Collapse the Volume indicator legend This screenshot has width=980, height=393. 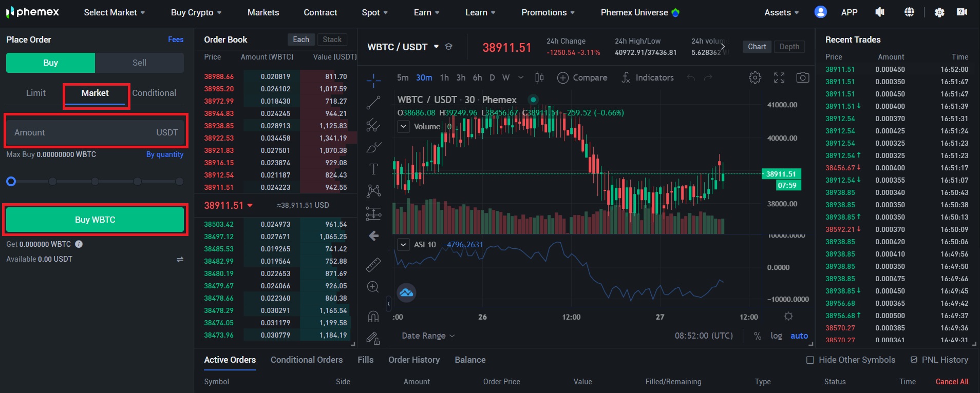[x=403, y=126]
